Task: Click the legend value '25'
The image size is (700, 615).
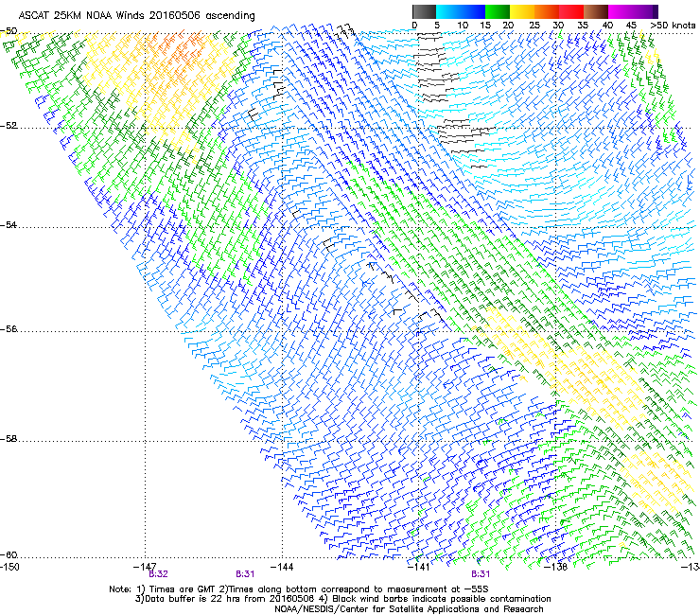Action: (534, 26)
